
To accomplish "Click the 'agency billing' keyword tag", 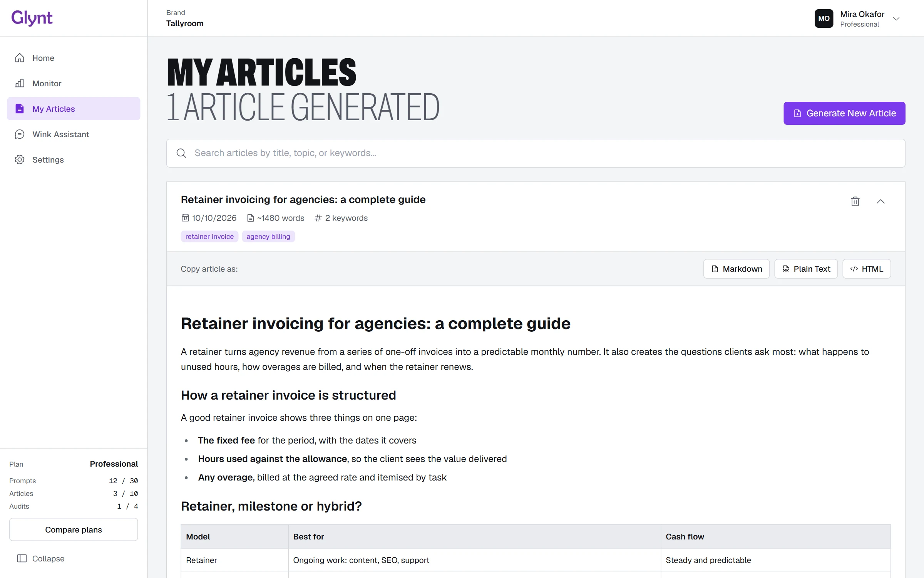I will [268, 236].
